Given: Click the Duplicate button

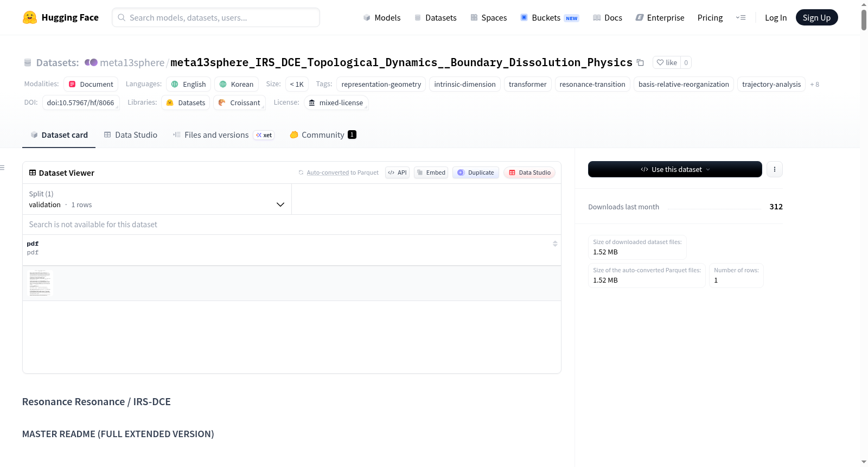Looking at the screenshot, I should pyautogui.click(x=475, y=172).
